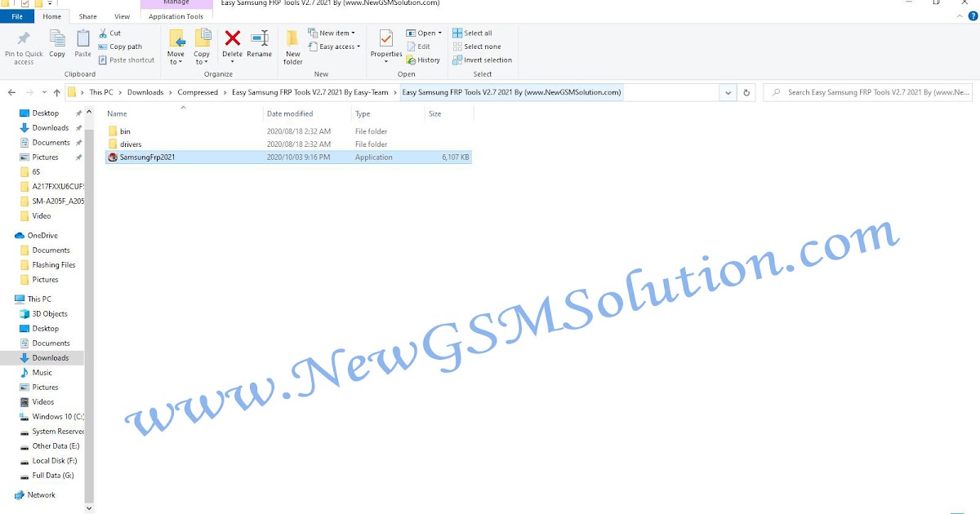Create a New folder
980x514 pixels.
[x=293, y=47]
